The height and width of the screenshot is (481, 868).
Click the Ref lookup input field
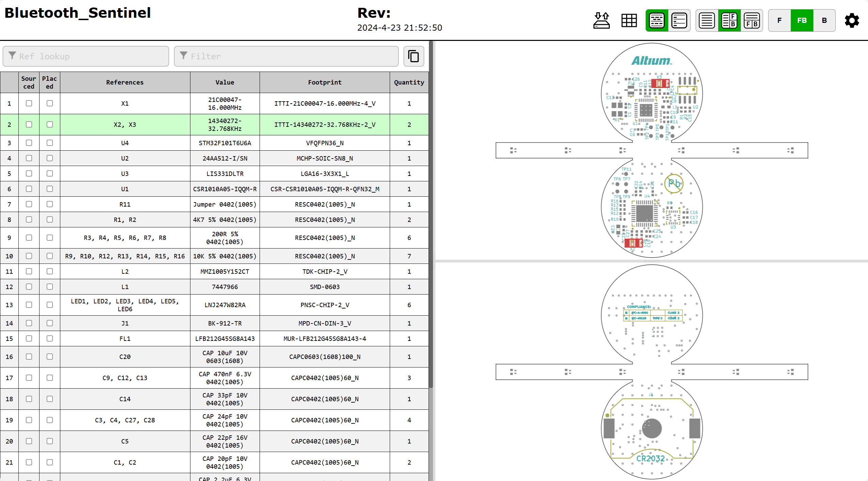coord(86,56)
